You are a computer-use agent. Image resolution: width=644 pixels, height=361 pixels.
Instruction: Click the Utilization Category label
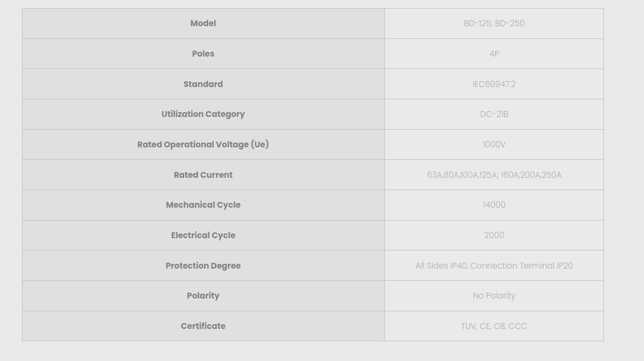[203, 114]
